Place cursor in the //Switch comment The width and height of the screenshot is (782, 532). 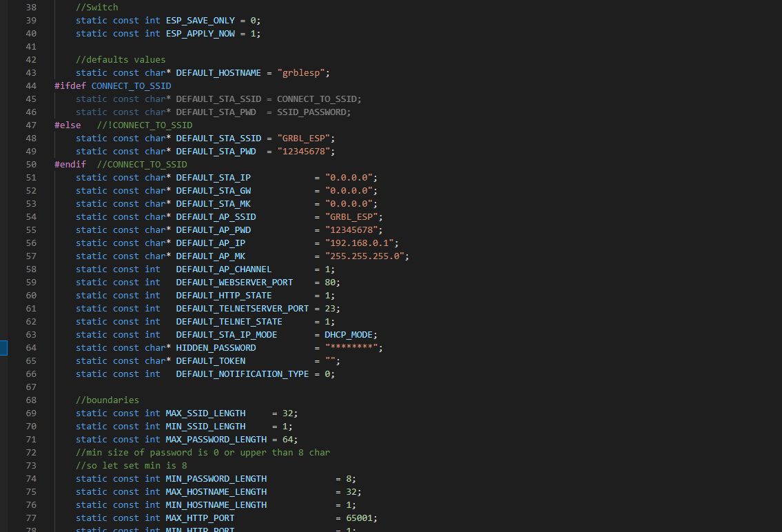click(95, 7)
